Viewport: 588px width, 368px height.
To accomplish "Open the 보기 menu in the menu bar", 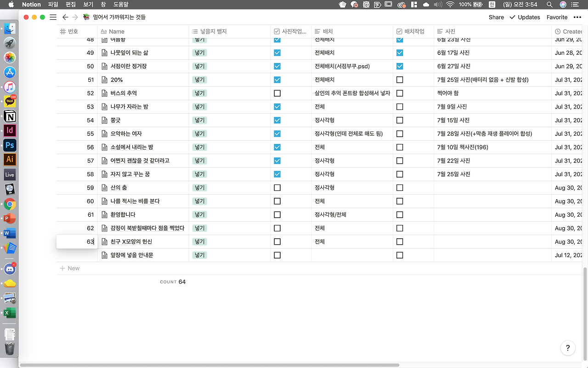I will (88, 4).
